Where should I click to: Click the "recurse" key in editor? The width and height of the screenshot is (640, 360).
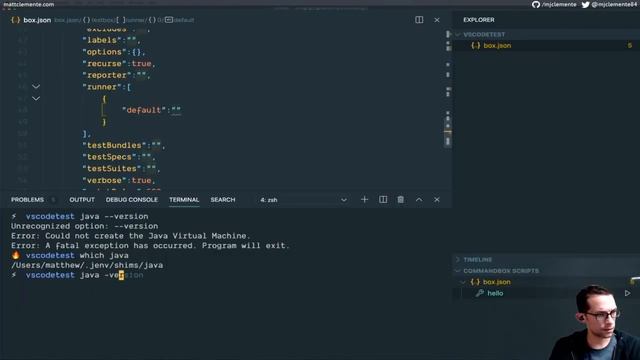coord(104,64)
